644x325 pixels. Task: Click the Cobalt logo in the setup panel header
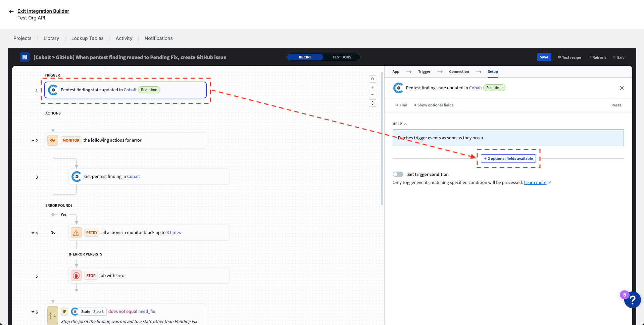[x=398, y=88]
